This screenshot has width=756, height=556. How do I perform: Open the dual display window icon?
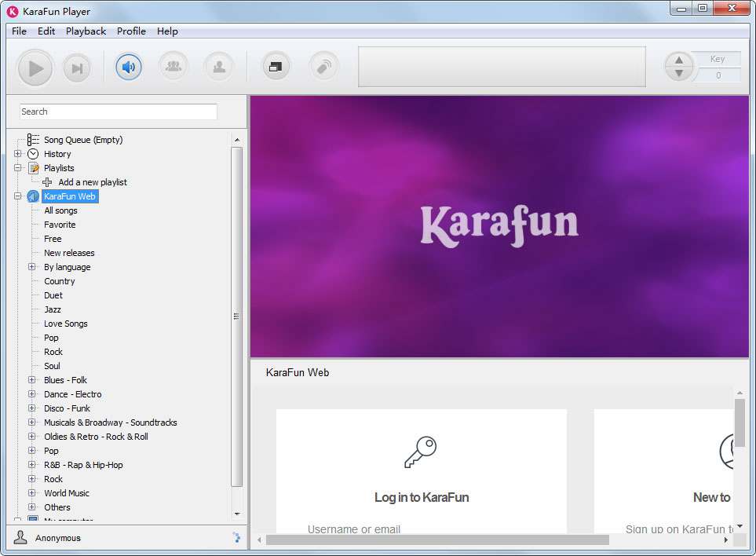[x=276, y=67]
